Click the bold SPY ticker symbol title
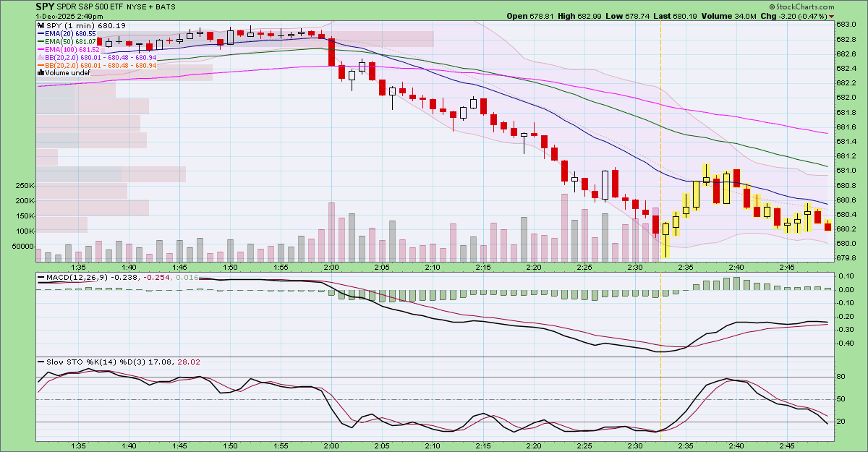Viewport: 868px width, 452px height. [46, 7]
